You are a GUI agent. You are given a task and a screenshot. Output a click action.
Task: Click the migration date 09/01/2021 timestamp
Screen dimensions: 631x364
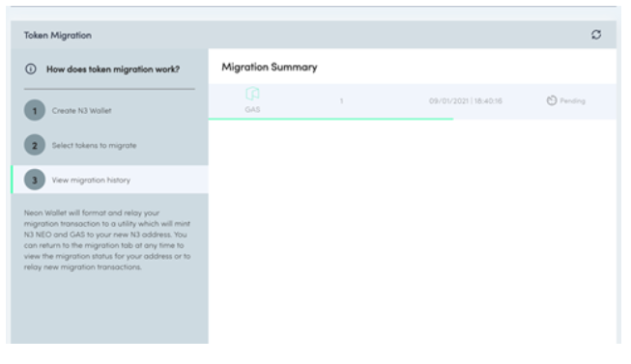pyautogui.click(x=465, y=101)
